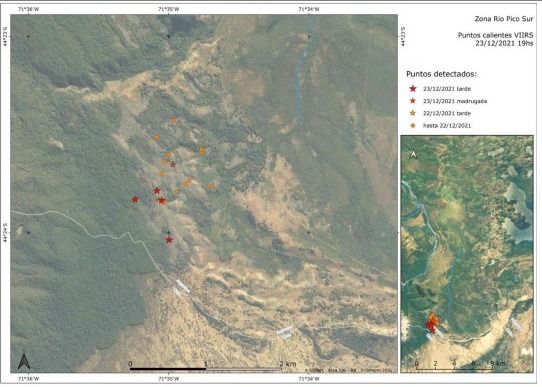Click the small dark red madrugada star on map
This screenshot has height=387, width=542.
[x=173, y=164]
